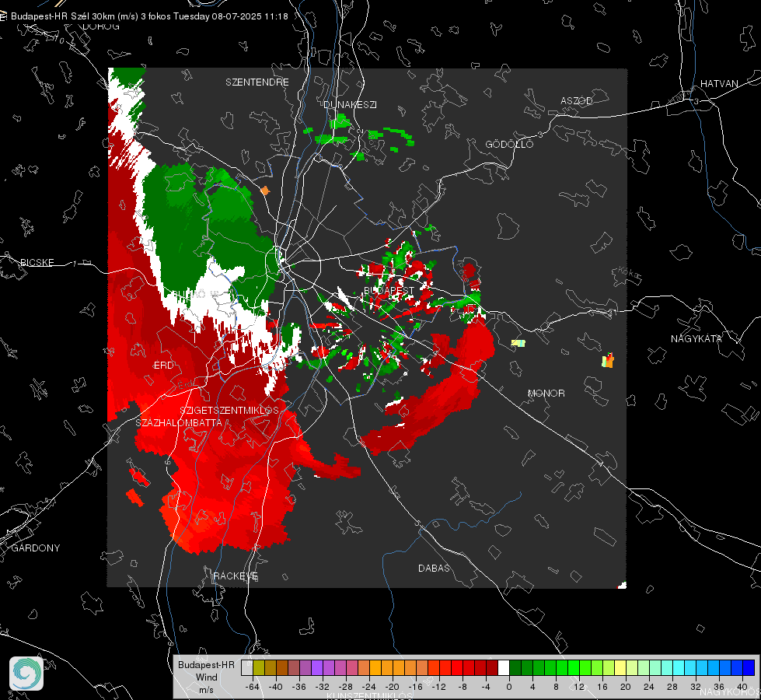Click the SZIGETSZENTMIKLÓS label
This screenshot has width=761, height=700.
(x=229, y=411)
